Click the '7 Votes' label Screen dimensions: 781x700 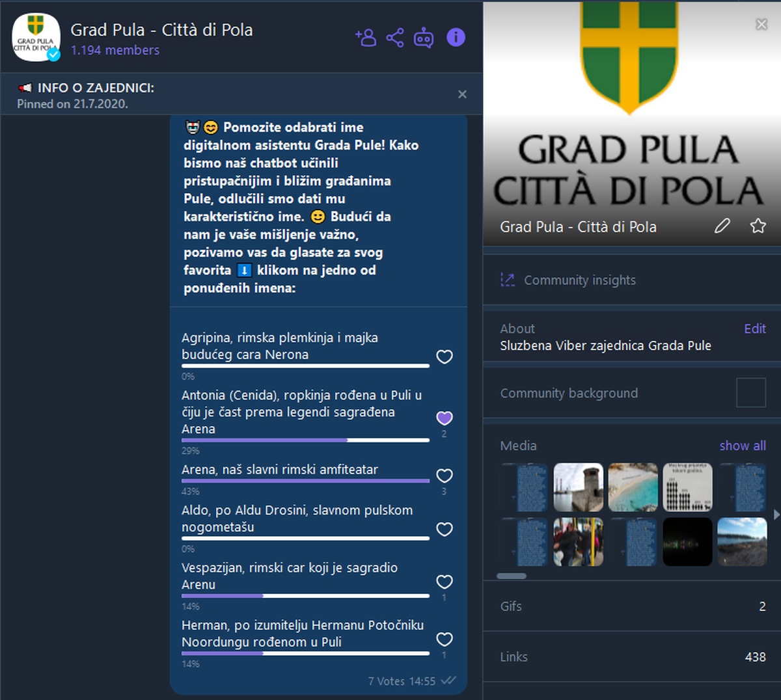(x=387, y=681)
